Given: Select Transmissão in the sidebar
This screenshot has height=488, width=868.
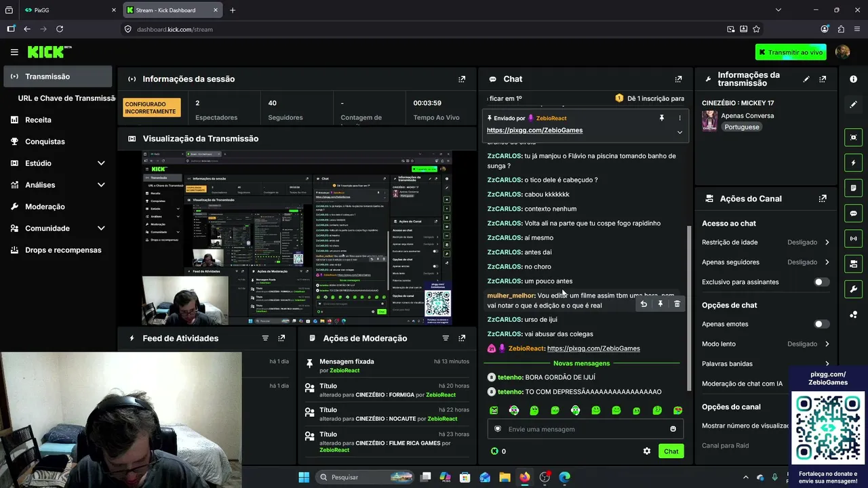Looking at the screenshot, I should point(58,77).
